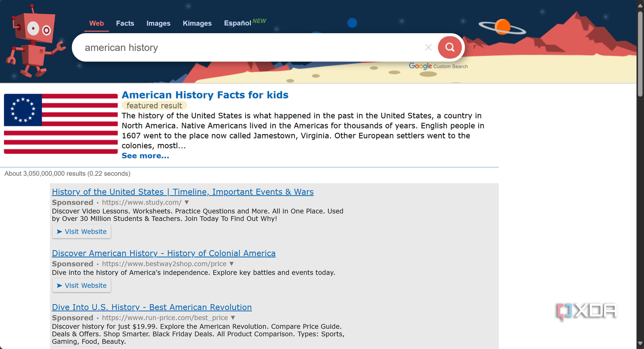The image size is (644, 349).
Task: Click the https://www.study.com/ URL text
Action: coord(142,202)
